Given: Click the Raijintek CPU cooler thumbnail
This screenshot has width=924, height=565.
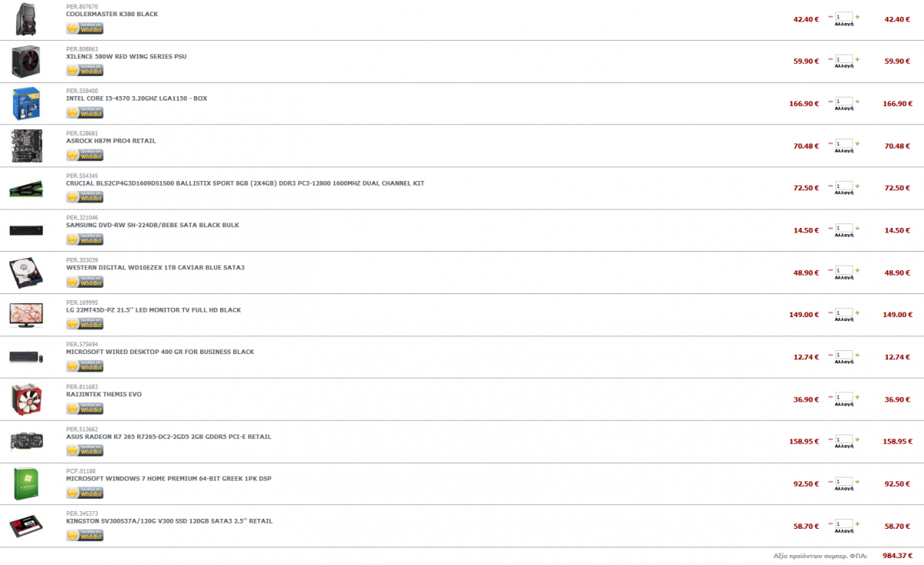Looking at the screenshot, I should click(26, 399).
